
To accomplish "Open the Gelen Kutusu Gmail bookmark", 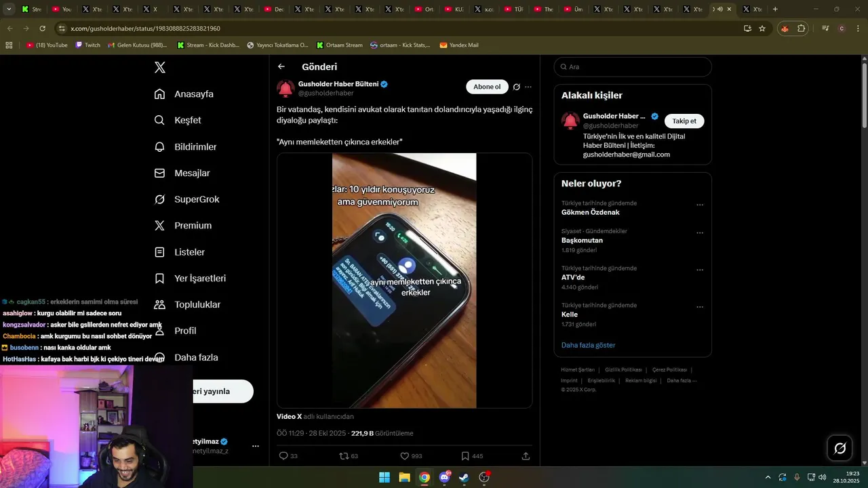I will [136, 45].
